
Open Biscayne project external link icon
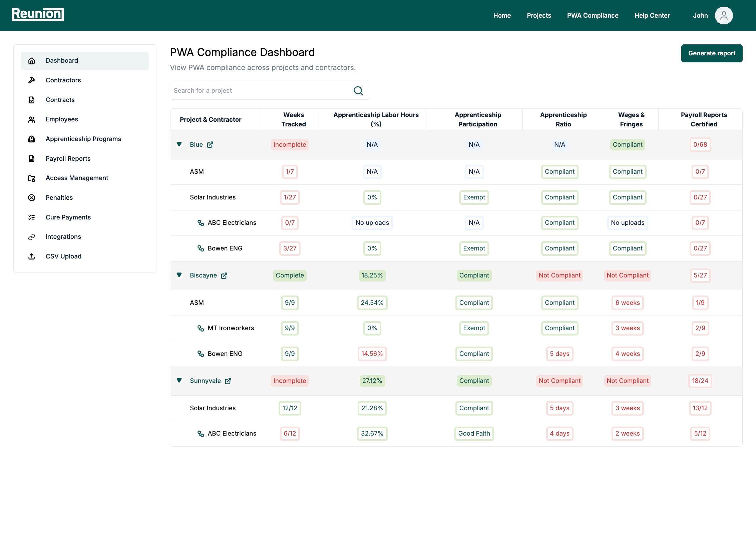point(224,276)
